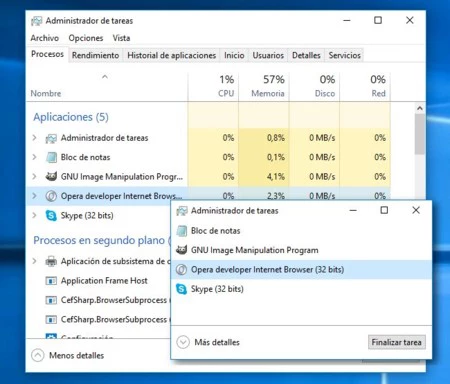The height and width of the screenshot is (384, 450).
Task: Select GNU Image Manipulation Program in the compact window list
Action: tap(301, 250)
